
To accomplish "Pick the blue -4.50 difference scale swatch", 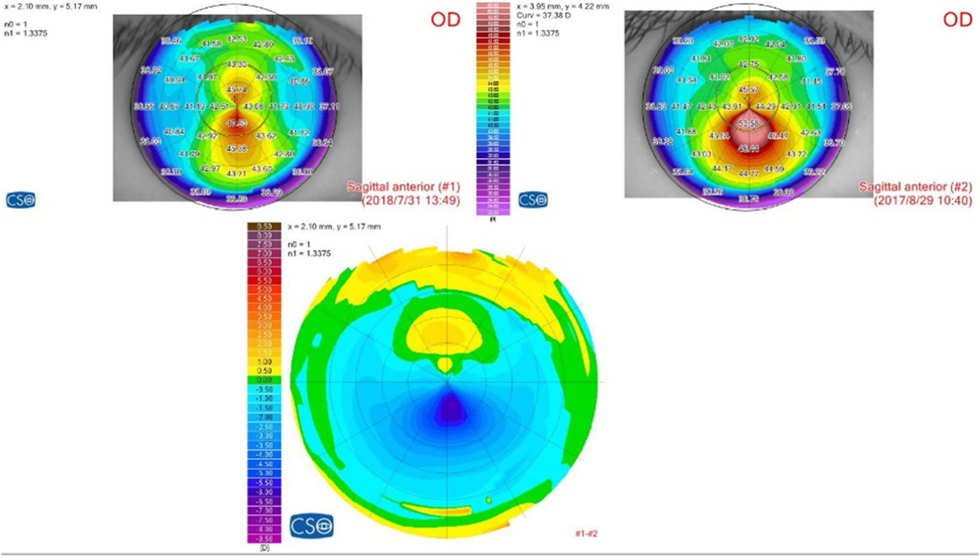I will coord(264,464).
